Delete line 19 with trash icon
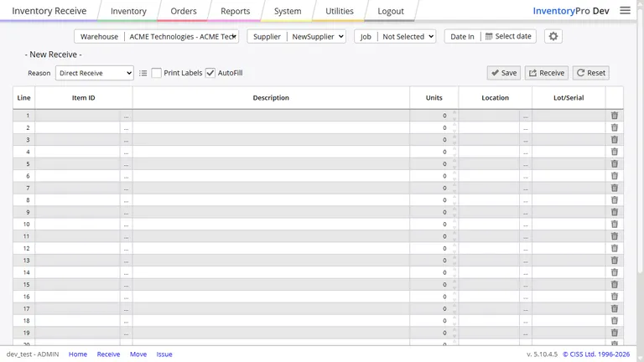Image resolution: width=644 pixels, height=362 pixels. (615, 333)
